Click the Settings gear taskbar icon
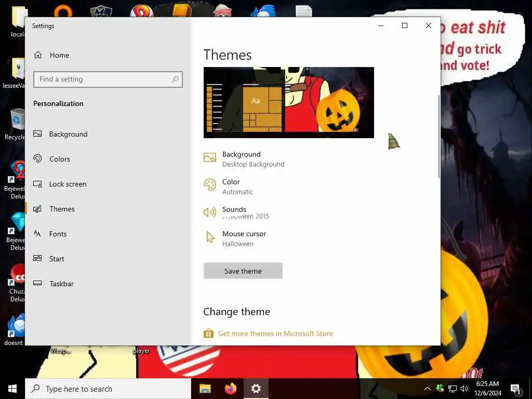Image resolution: width=532 pixels, height=399 pixels. click(x=256, y=389)
